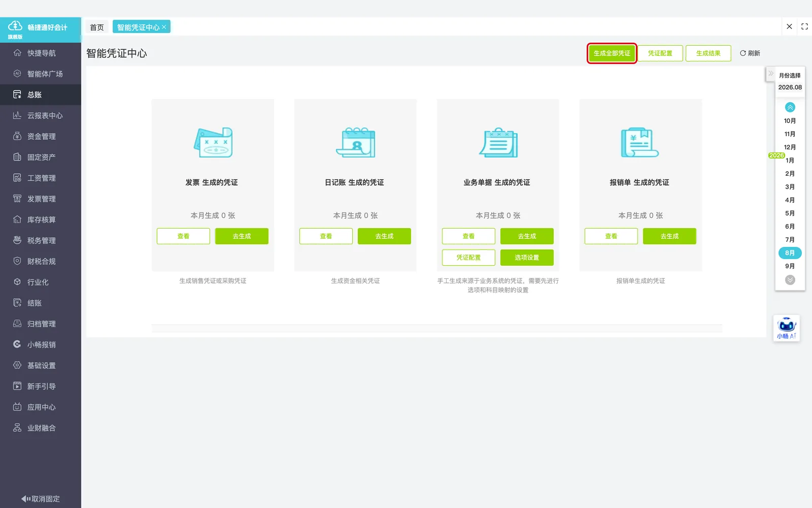Open the 归档管理 icon
Image resolution: width=812 pixels, height=508 pixels.
click(17, 324)
